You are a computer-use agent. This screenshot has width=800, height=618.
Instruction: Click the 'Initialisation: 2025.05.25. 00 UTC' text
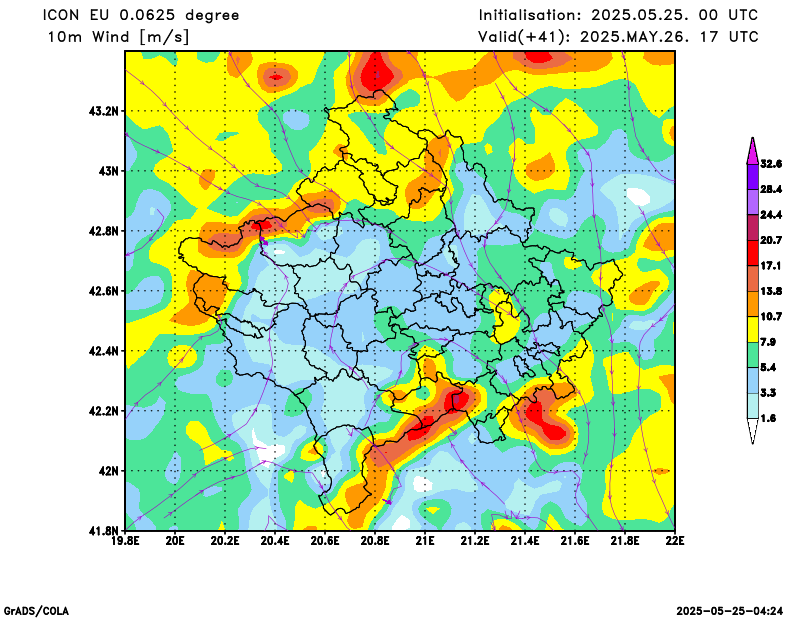[618, 15]
